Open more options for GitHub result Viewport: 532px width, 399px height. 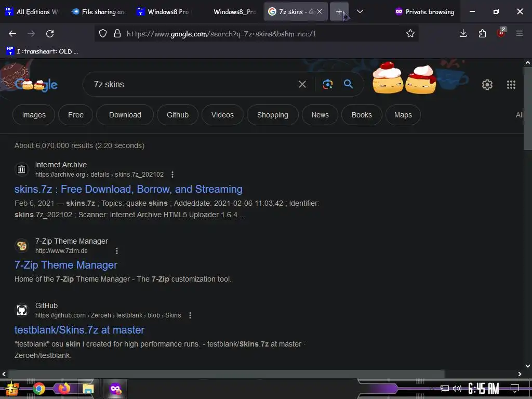tap(190, 315)
